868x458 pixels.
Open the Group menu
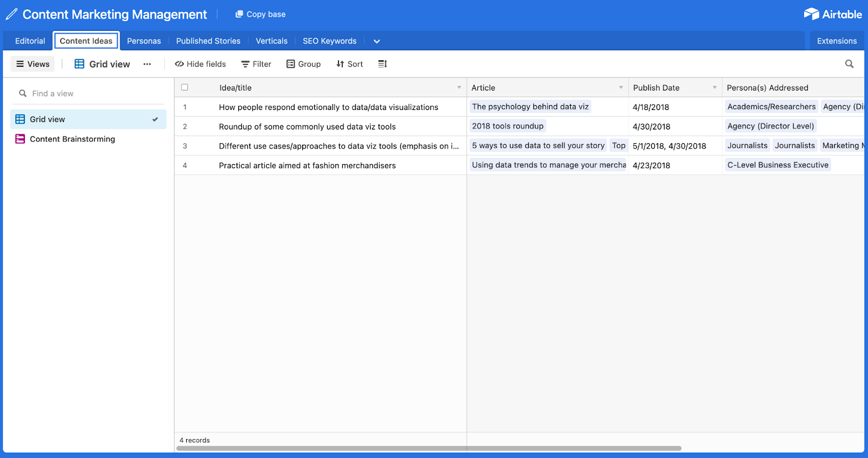[304, 64]
